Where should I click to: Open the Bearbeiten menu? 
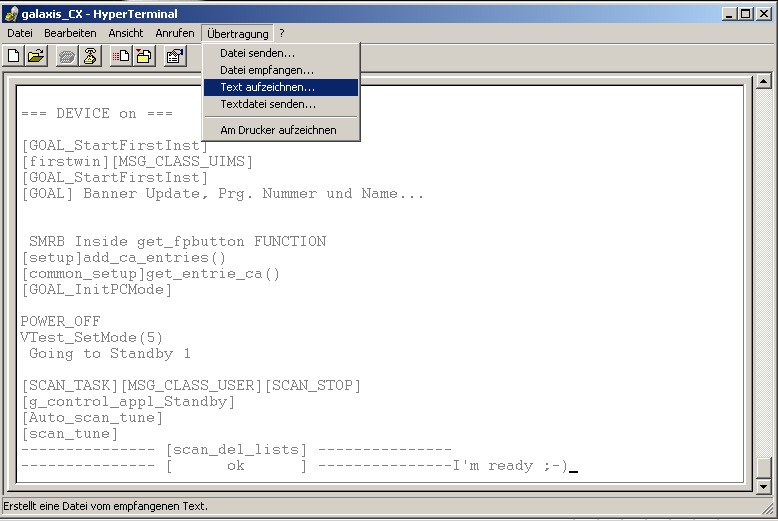click(x=70, y=33)
